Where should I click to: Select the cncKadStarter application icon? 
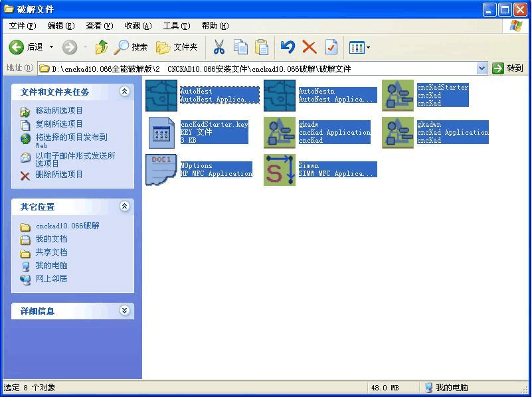click(x=398, y=96)
